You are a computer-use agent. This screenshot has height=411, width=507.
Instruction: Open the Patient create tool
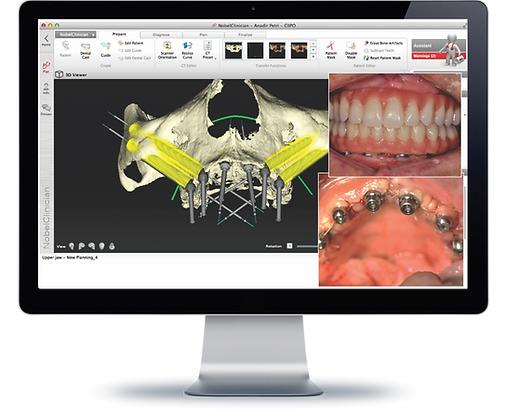pos(65,49)
